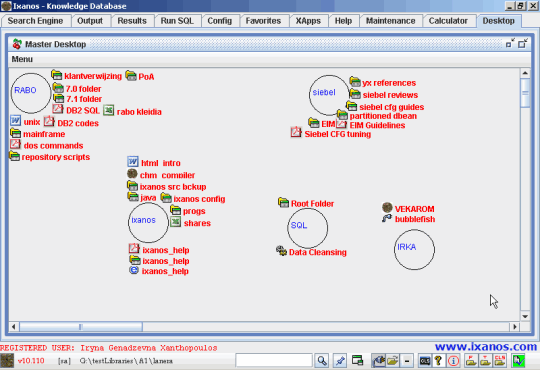Click the status bar search input field
This screenshot has height=370, width=540.
274,360
